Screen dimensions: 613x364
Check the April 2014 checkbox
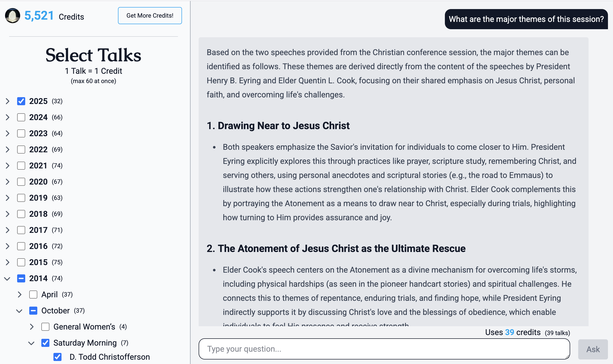(x=33, y=295)
